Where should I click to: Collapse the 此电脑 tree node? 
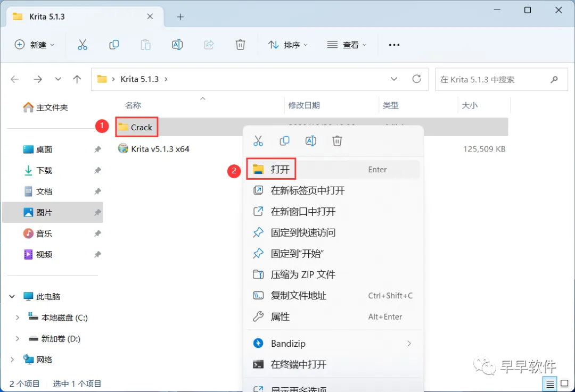pos(12,296)
